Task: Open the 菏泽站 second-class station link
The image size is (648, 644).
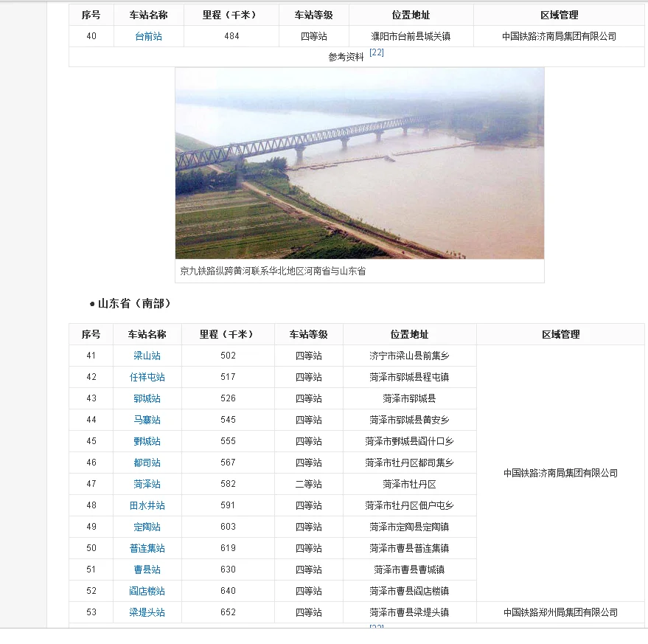Action: pos(147,484)
